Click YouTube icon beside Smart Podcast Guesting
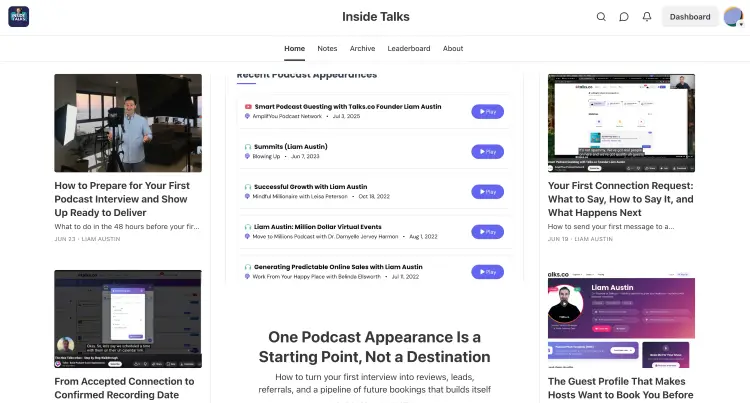 pyautogui.click(x=248, y=107)
